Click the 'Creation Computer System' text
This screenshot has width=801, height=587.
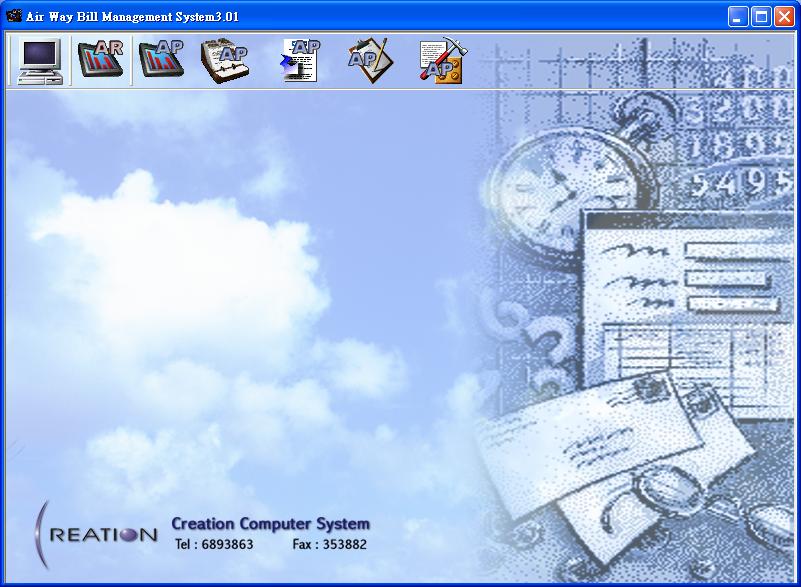click(x=270, y=524)
